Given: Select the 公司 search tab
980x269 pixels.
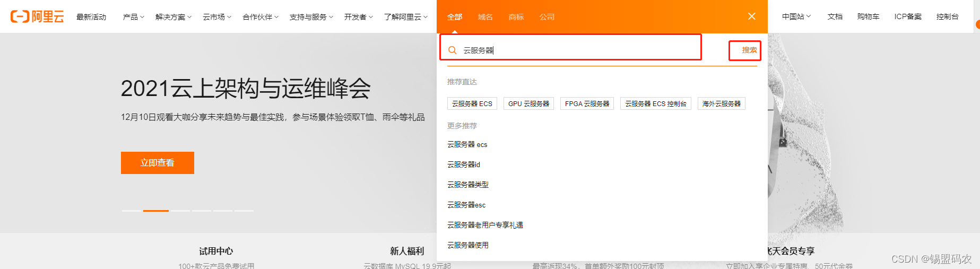Looking at the screenshot, I should tap(547, 17).
